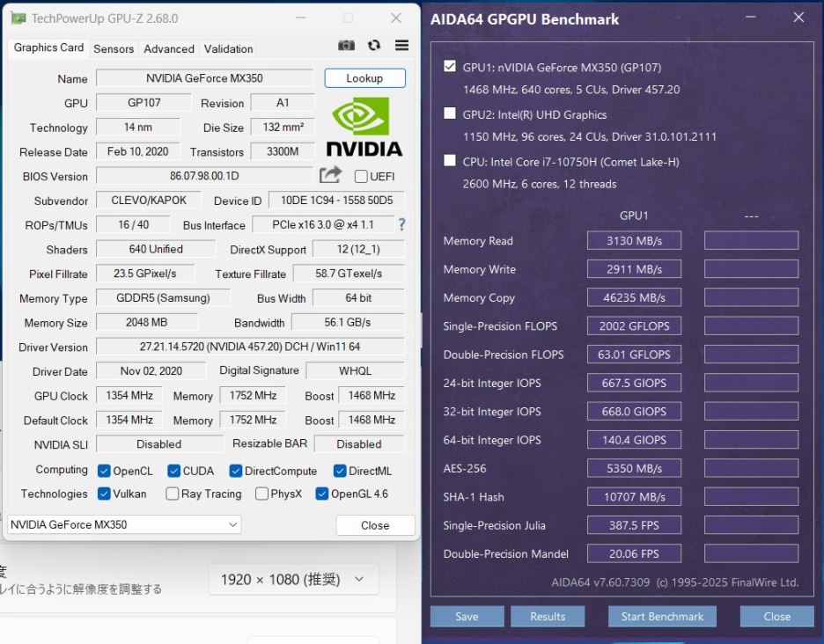
Task: Minimize the GPU-Z window
Action: coord(300,18)
